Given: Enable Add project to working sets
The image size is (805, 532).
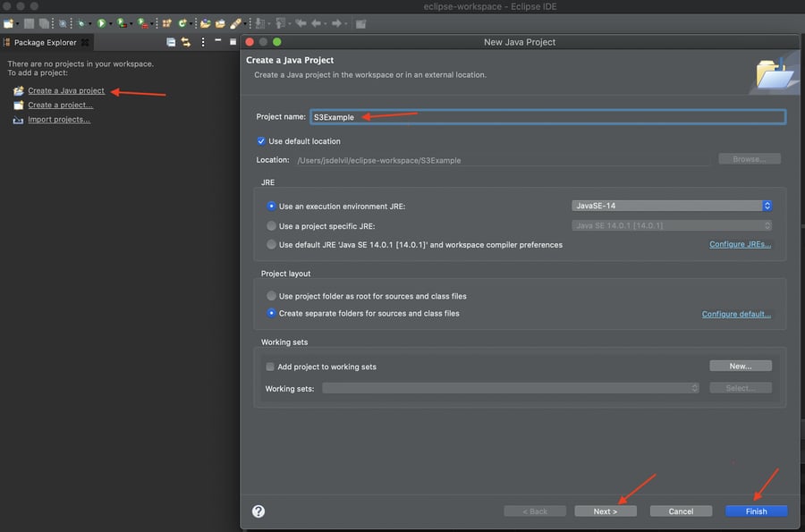Looking at the screenshot, I should coord(270,366).
